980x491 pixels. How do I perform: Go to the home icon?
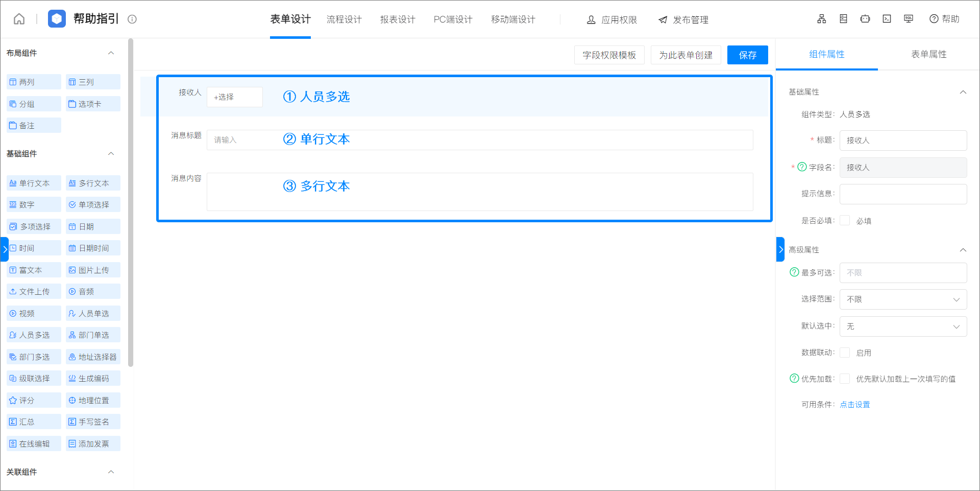[19, 19]
